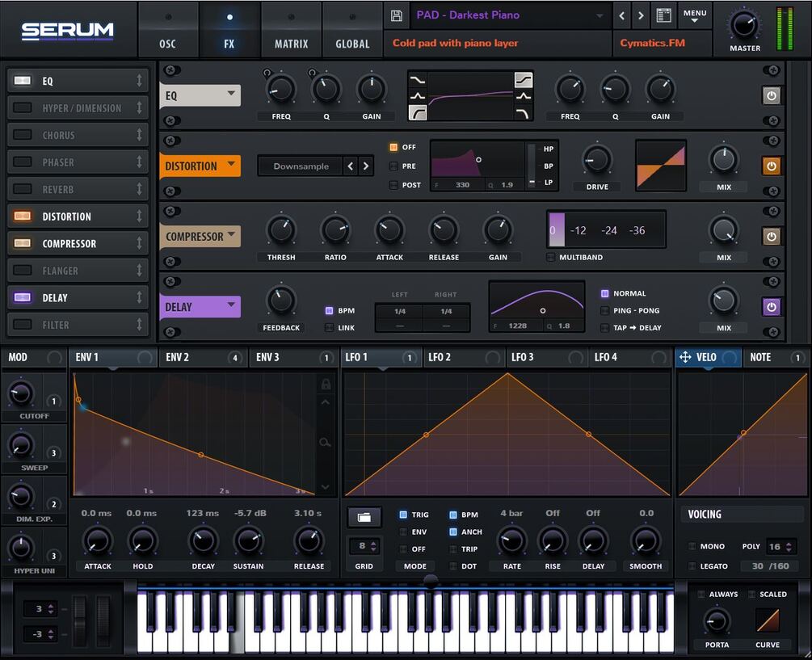The image size is (812, 660).
Task: Toggle the Compressor module power button
Action: tap(771, 237)
